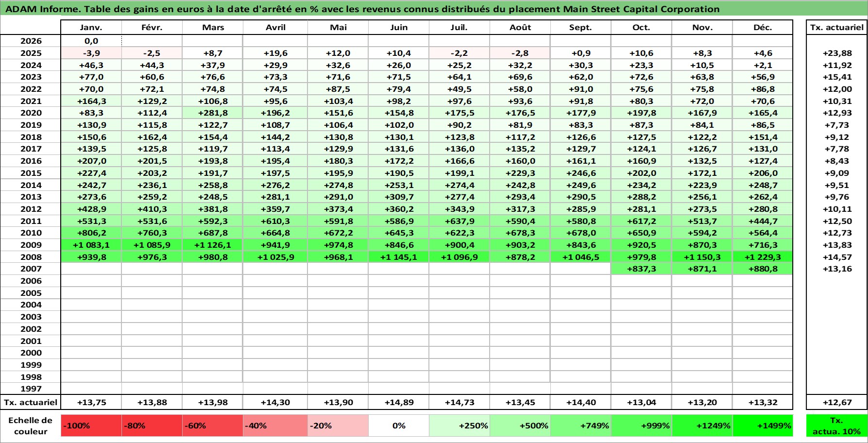Viewport: 868px width, 443px height.
Task: Click the 'Tx. actua. 10%' green swatch
Action: click(x=836, y=426)
